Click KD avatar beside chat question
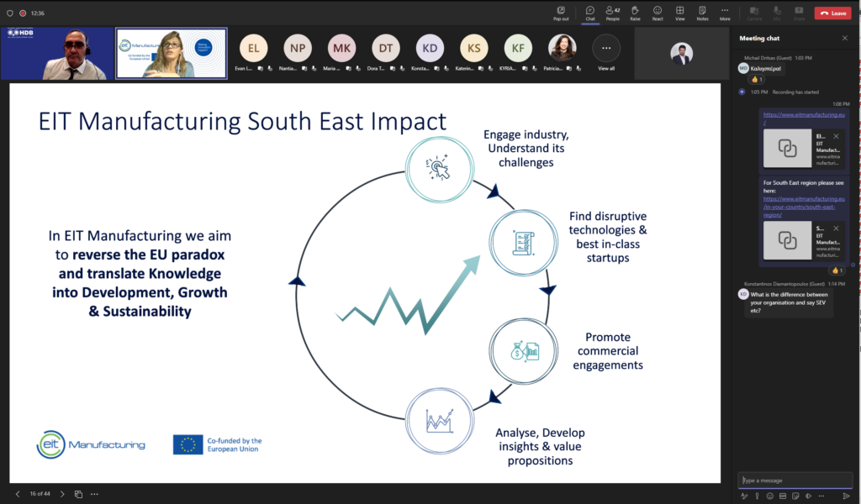This screenshot has height=504, width=861. point(743,294)
